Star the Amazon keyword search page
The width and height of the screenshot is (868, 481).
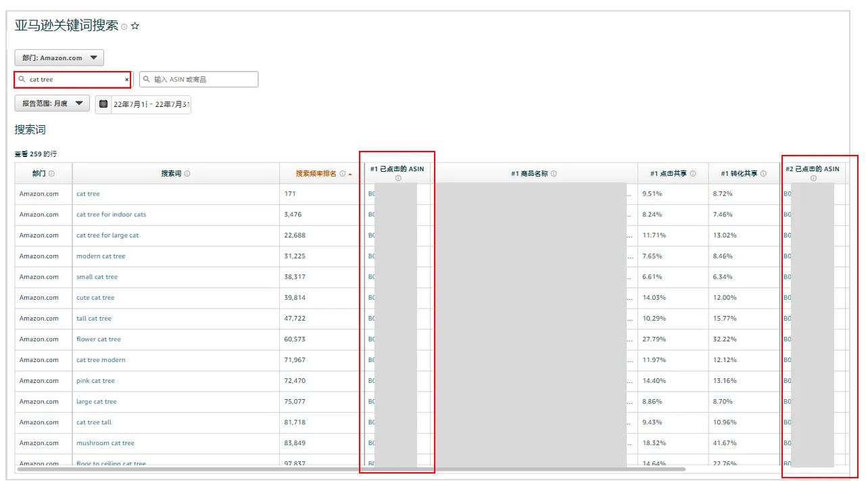click(x=135, y=26)
